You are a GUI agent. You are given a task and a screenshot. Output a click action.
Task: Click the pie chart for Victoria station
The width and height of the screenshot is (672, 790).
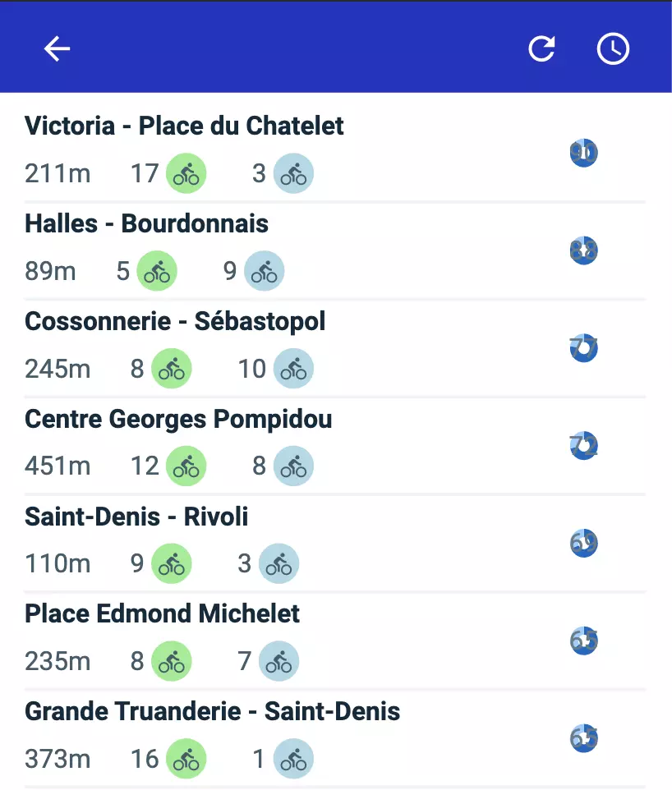coord(583,153)
